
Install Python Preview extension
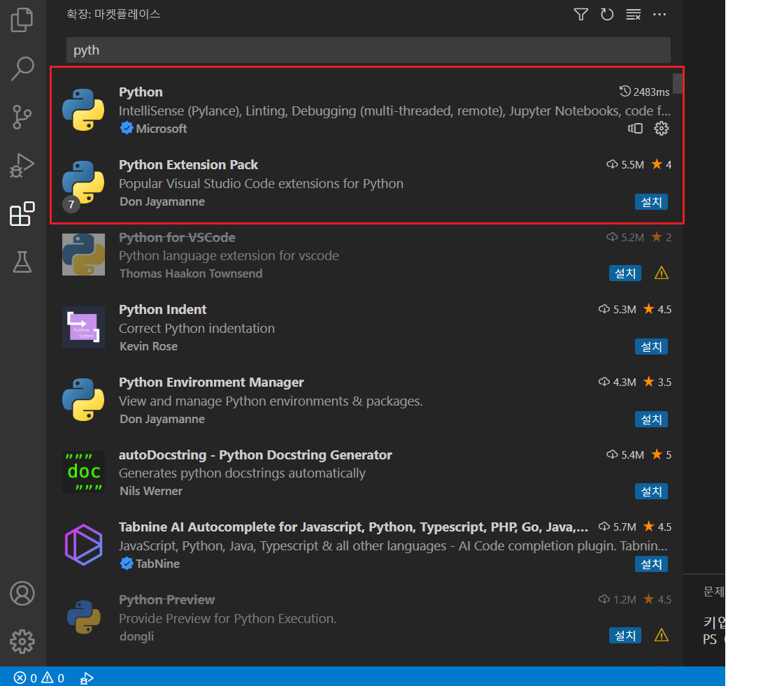pyautogui.click(x=625, y=636)
